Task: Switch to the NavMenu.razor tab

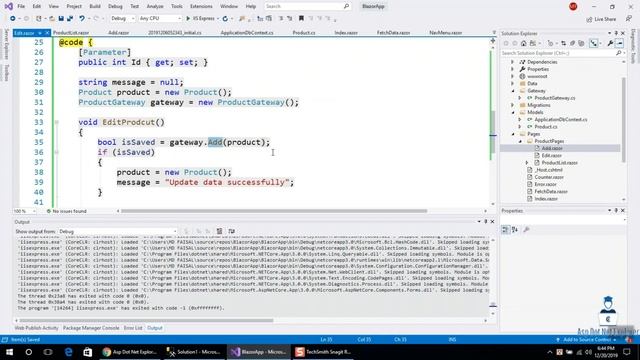Action: coord(446,33)
